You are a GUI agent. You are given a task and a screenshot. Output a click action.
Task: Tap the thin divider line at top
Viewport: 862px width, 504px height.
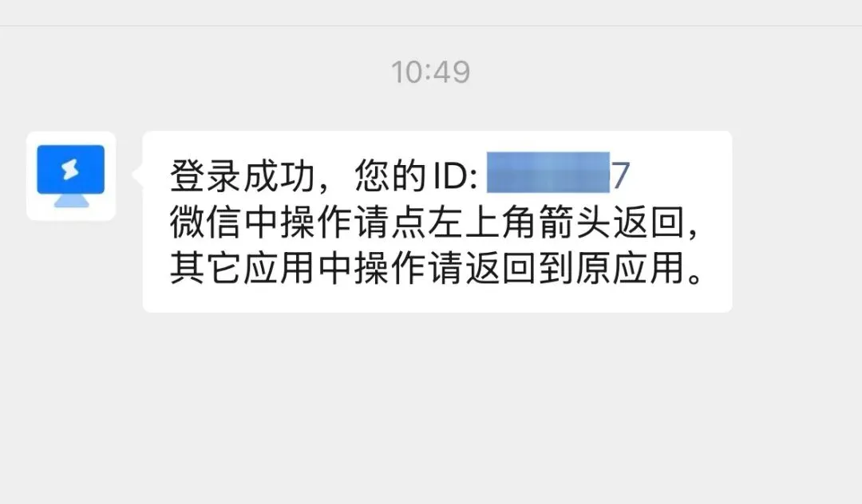431,26
